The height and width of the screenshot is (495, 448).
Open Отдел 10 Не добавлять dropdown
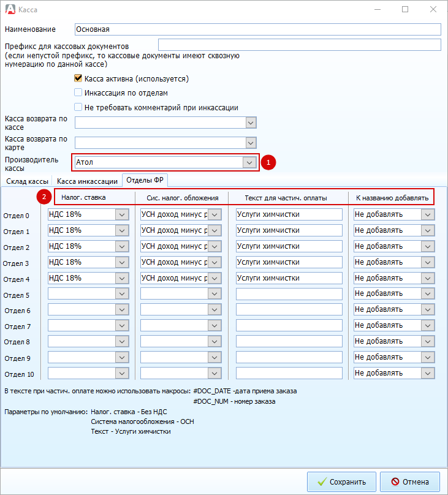428,373
